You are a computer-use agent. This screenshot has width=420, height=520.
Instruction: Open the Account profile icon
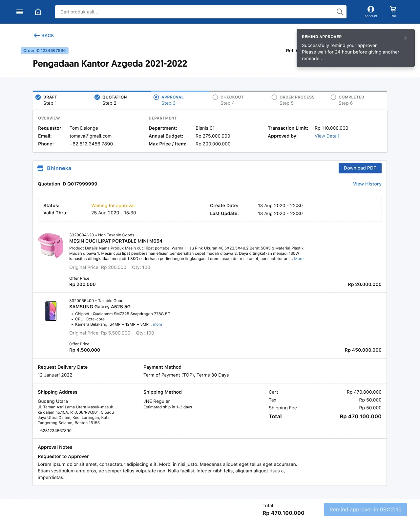coord(371,10)
